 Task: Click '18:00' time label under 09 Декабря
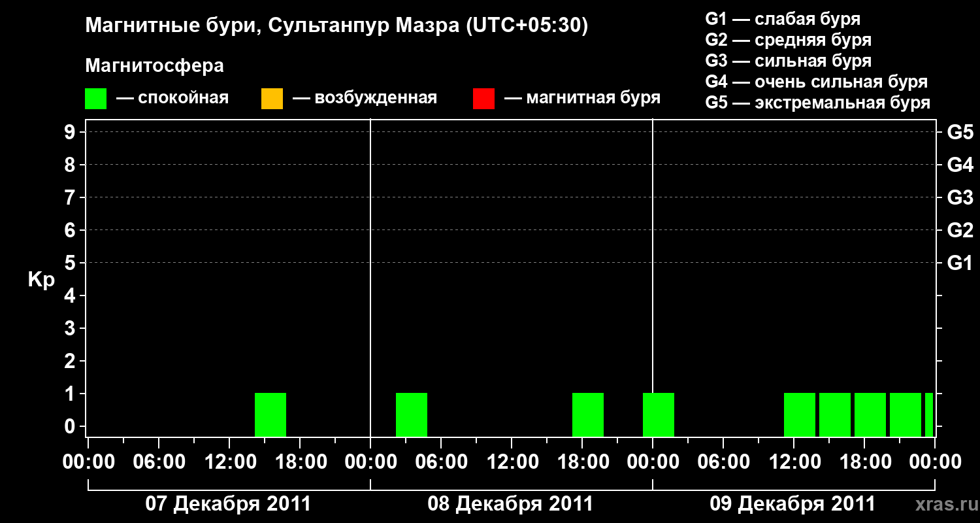[x=864, y=462]
